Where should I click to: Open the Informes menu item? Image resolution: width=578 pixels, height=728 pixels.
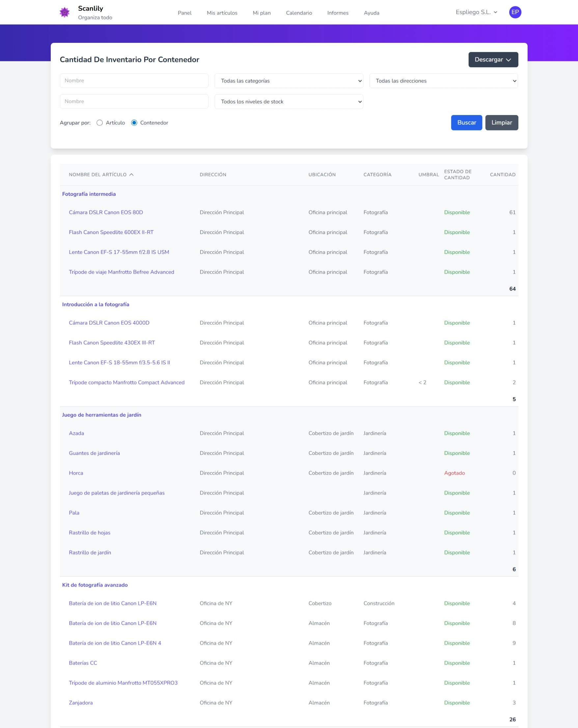point(338,13)
